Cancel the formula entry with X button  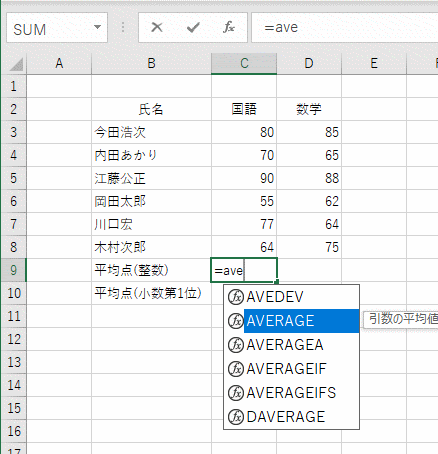157,27
